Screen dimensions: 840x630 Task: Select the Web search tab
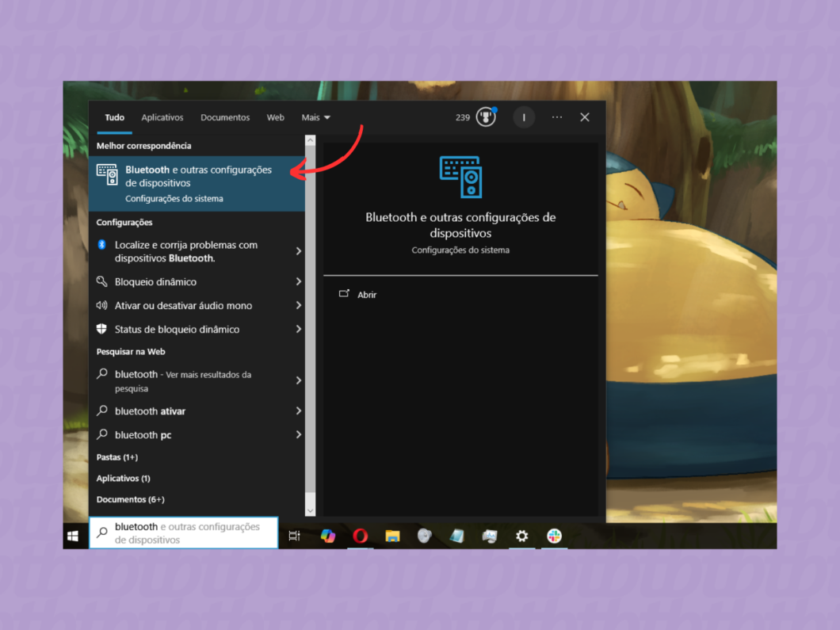pyautogui.click(x=275, y=116)
